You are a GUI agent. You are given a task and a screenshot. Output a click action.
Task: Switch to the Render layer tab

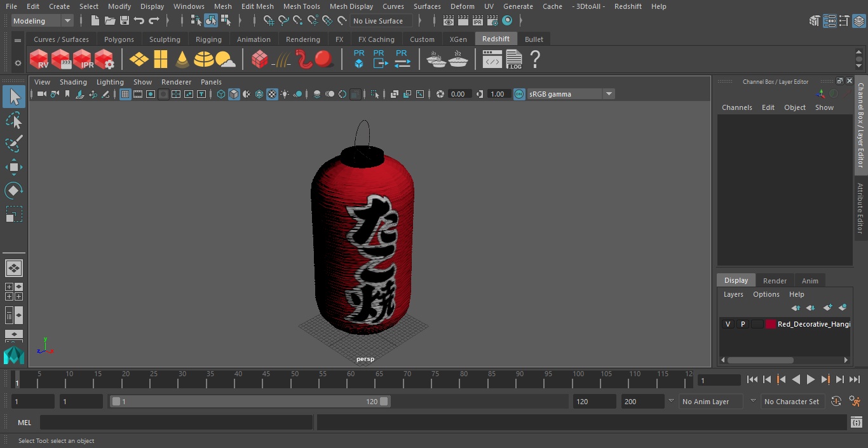click(775, 280)
